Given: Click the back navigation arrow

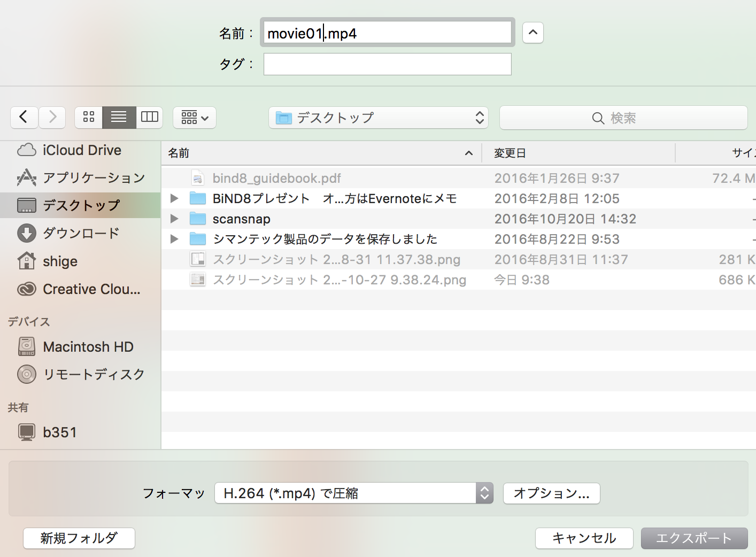Looking at the screenshot, I should point(24,117).
